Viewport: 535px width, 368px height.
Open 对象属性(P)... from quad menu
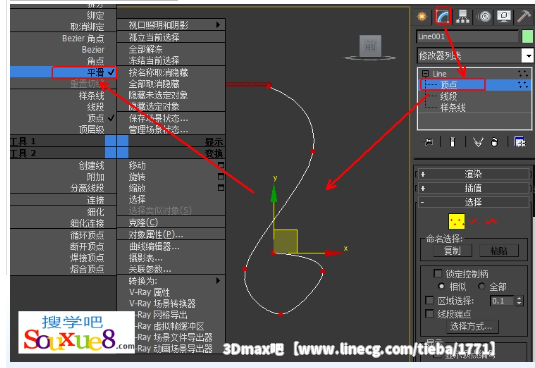[156, 234]
